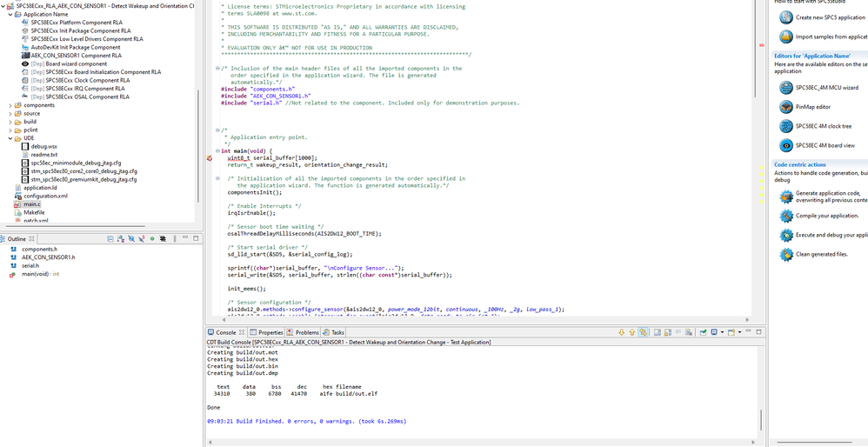This screenshot has width=868, height=447.
Task: Select the Outline tab
Action: tap(17, 239)
